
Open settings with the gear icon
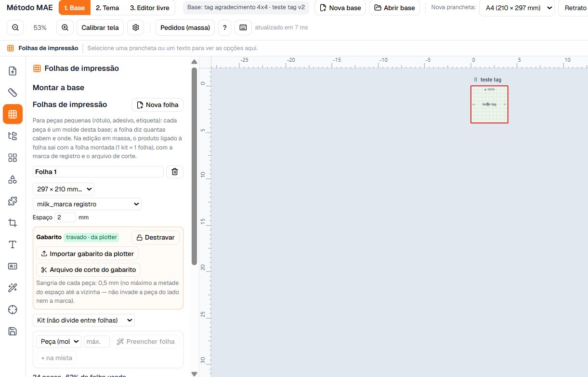click(x=136, y=27)
